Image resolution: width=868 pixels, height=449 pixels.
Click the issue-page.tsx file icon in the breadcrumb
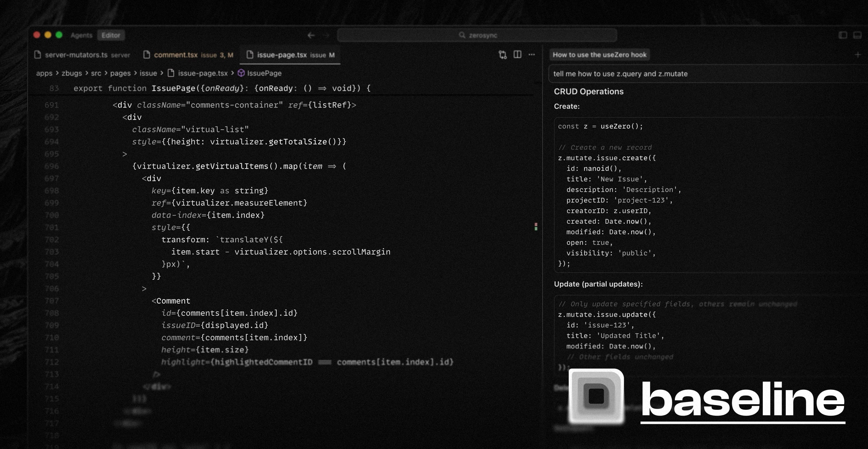tap(171, 73)
